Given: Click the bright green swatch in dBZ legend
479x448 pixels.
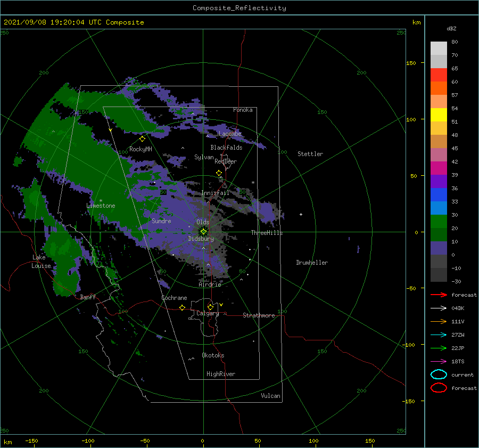Looking at the screenshot, I should pos(439,222).
